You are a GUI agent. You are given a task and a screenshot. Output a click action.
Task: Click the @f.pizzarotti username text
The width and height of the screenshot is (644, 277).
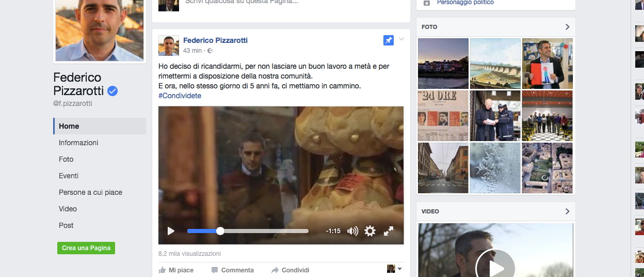tap(74, 103)
